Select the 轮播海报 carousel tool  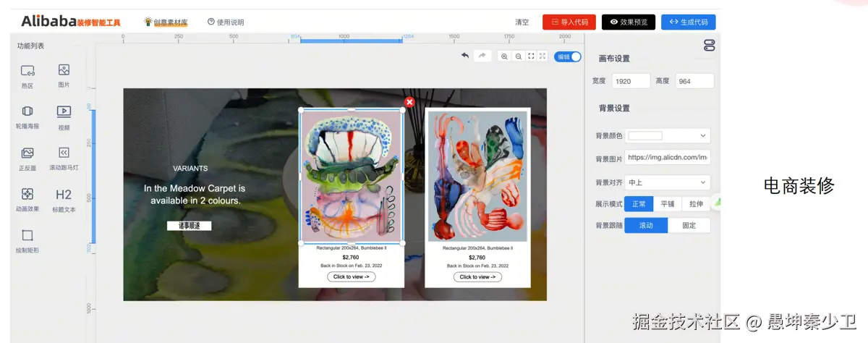point(27,117)
